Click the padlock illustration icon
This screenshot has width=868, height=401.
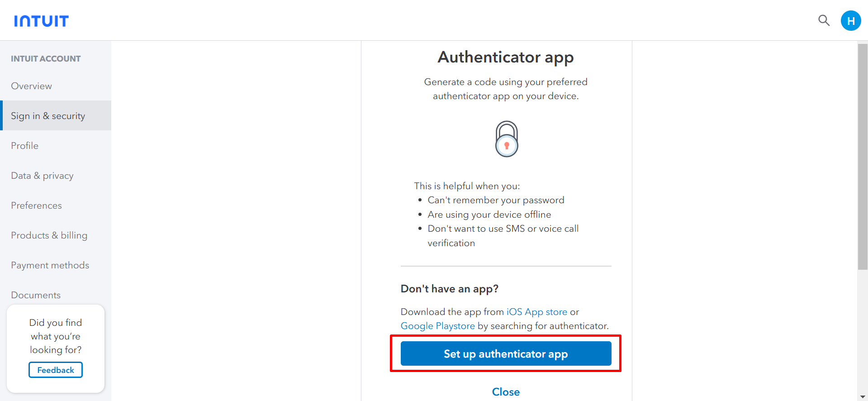coord(506,139)
